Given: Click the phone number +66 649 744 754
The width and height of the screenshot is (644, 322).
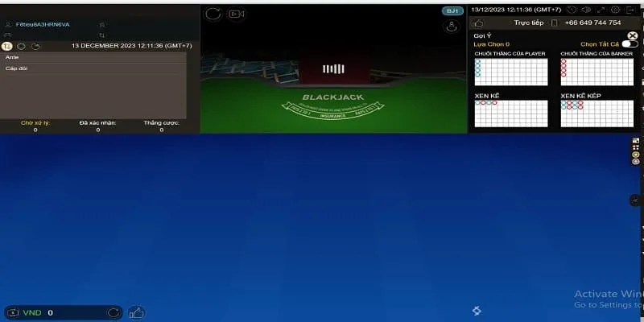Looking at the screenshot, I should [x=592, y=23].
